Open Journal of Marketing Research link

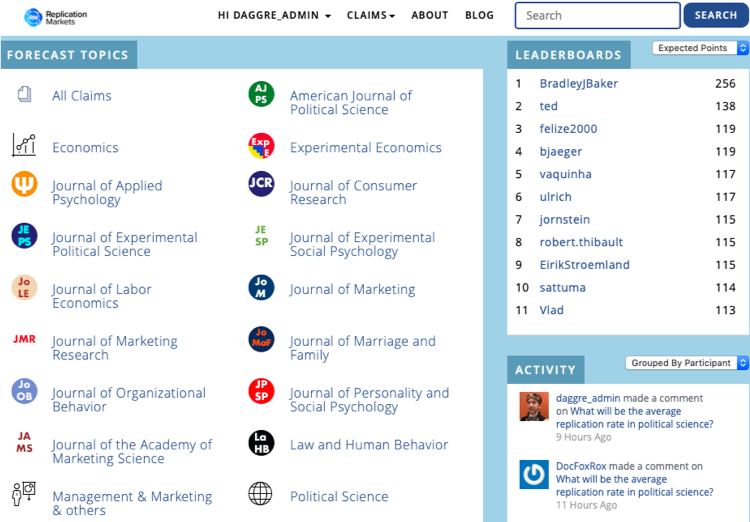[115, 348]
